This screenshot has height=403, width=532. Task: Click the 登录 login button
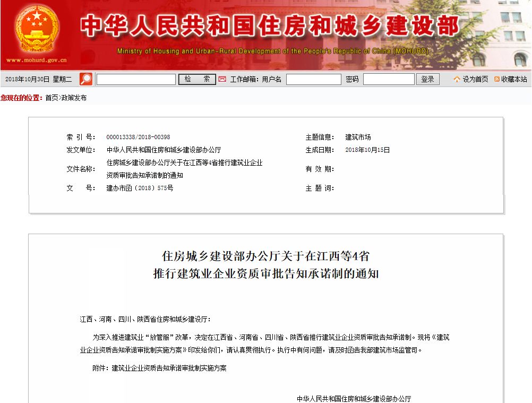click(x=427, y=79)
